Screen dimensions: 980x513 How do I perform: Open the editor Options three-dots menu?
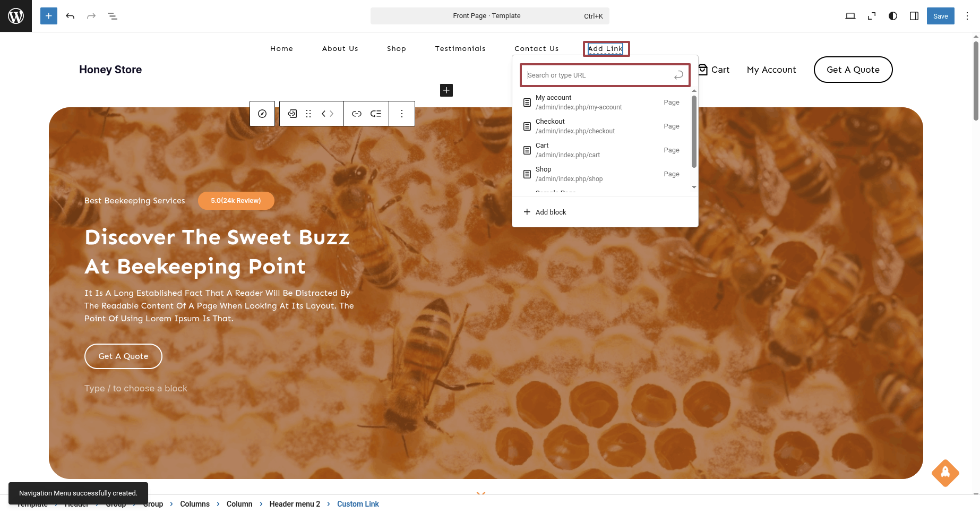pyautogui.click(x=967, y=16)
